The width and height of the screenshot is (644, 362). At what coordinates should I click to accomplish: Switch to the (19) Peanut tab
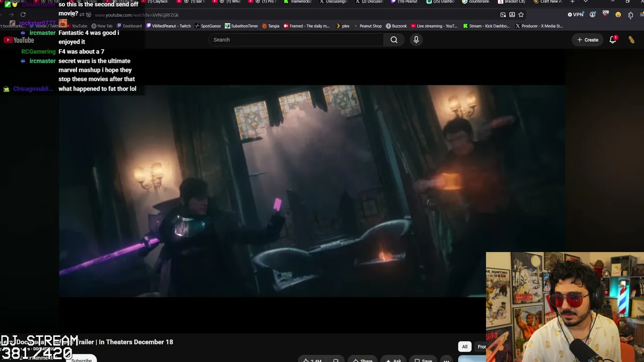[404, 2]
